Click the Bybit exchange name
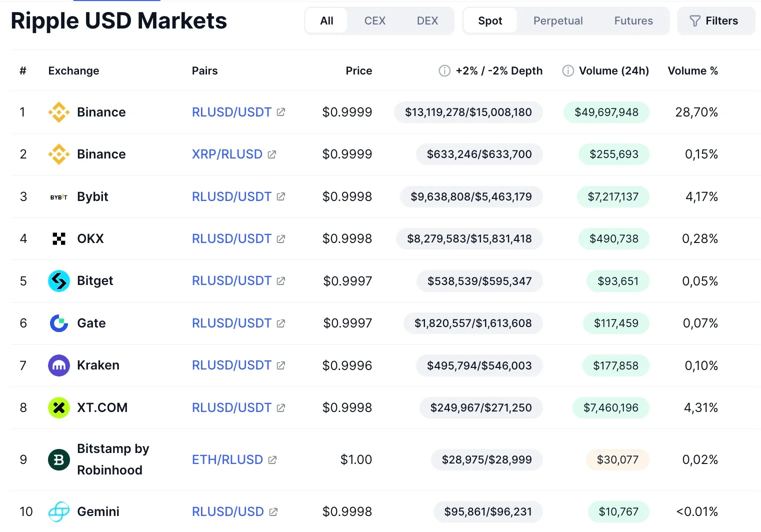This screenshot has width=761, height=532. (x=92, y=196)
